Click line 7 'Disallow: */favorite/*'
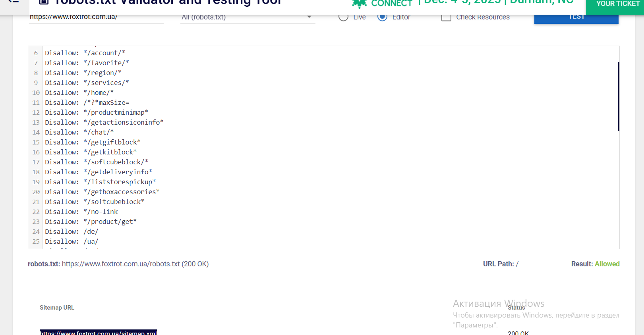This screenshot has height=335, width=644. point(87,63)
